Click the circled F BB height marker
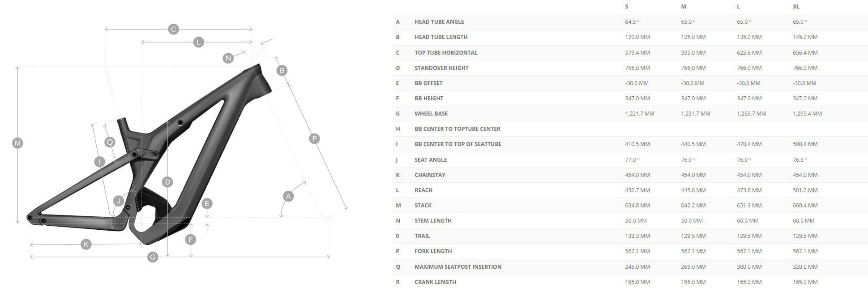Image resolution: width=868 pixels, height=301 pixels. (x=191, y=240)
